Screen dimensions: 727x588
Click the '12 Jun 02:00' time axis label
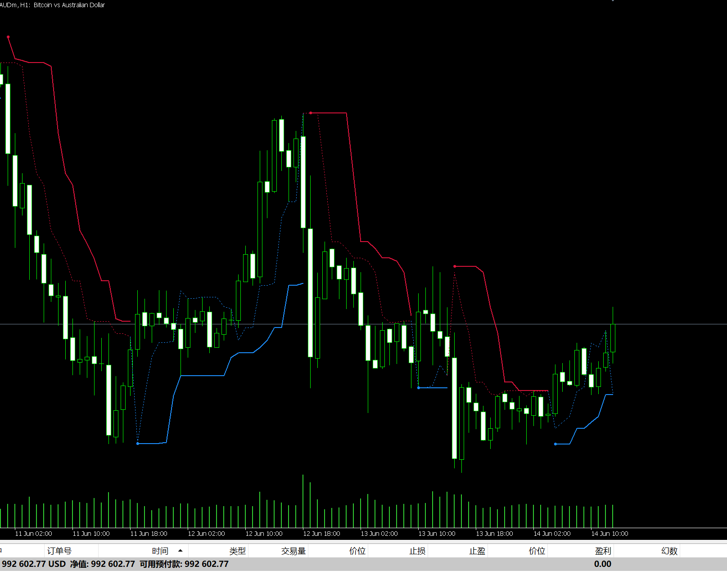(207, 534)
